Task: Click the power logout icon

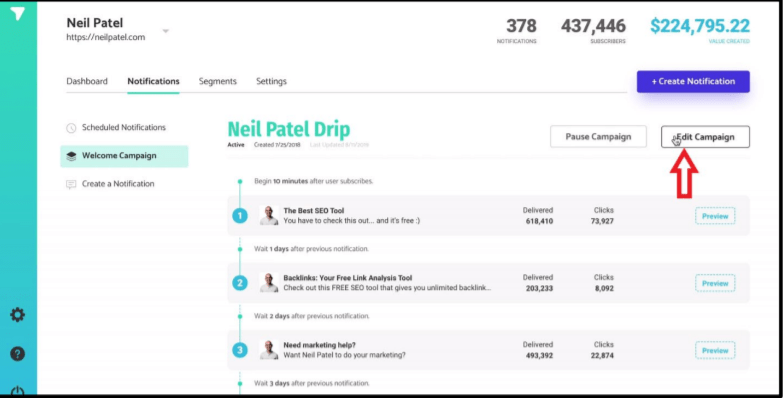Action: [17, 390]
